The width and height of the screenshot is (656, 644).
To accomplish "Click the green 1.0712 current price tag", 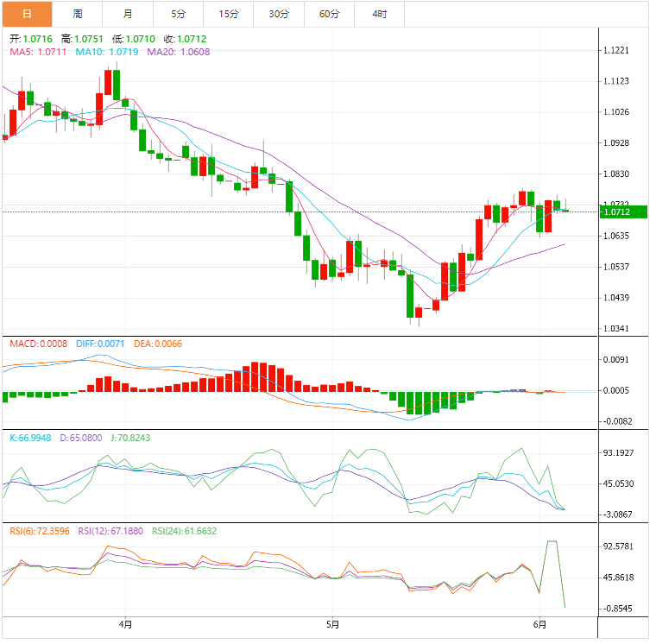I will [617, 212].
